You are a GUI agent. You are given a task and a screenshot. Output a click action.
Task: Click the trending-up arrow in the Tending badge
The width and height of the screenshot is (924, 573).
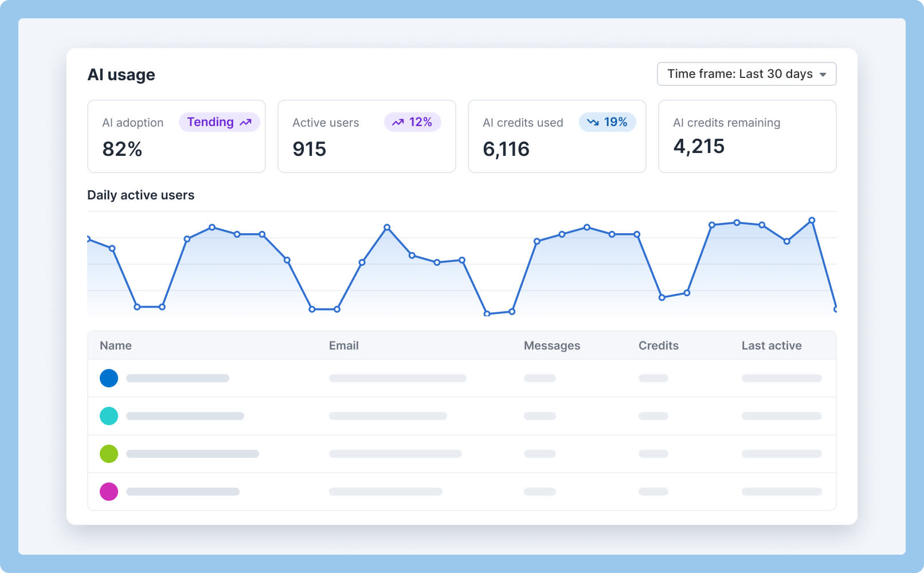(245, 122)
